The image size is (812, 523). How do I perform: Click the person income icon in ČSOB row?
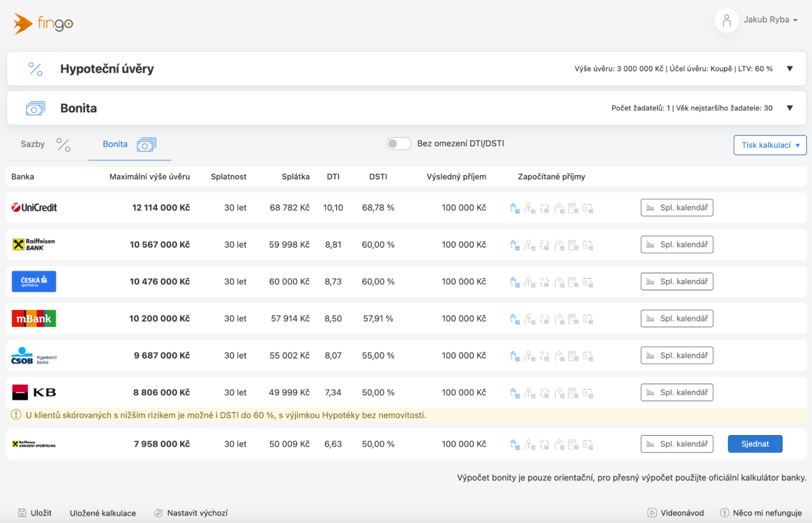point(530,355)
